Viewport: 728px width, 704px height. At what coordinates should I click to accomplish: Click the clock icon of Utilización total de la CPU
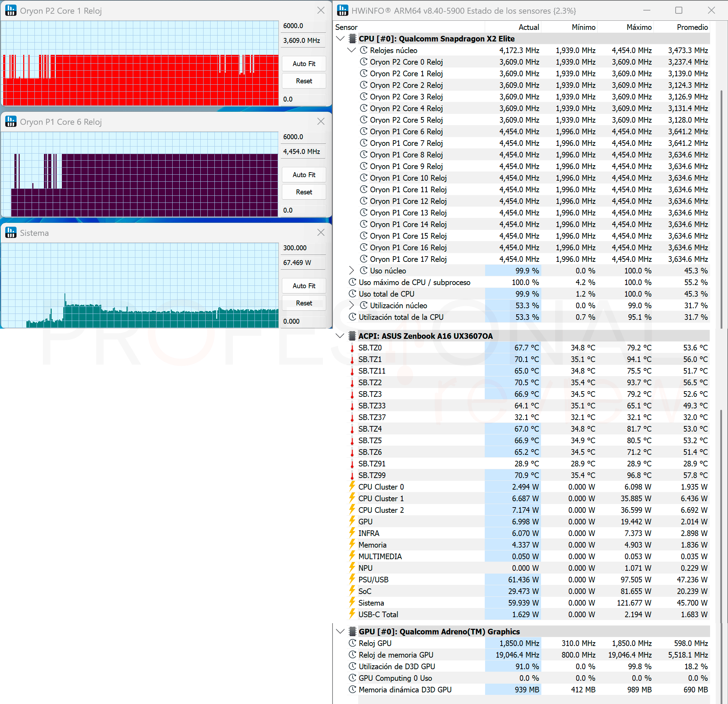[353, 317]
